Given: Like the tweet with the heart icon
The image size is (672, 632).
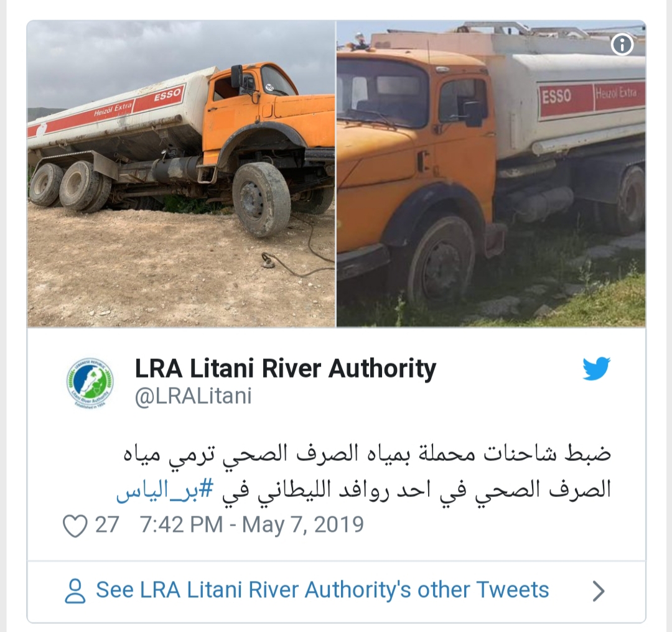Looking at the screenshot, I should point(75,526).
